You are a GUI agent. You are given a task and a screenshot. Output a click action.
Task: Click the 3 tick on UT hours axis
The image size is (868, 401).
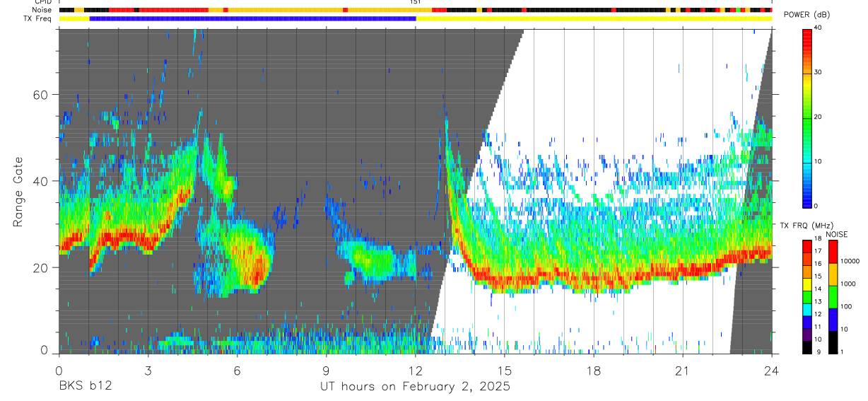coord(148,370)
